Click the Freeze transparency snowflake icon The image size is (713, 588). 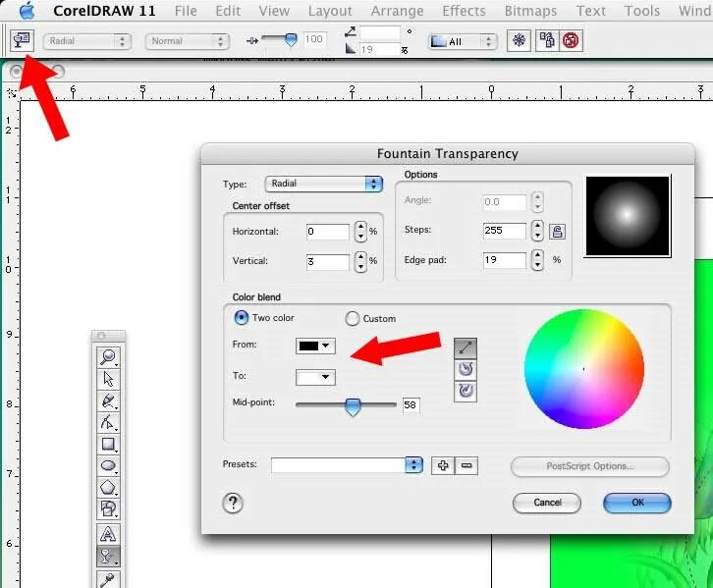[x=519, y=40]
